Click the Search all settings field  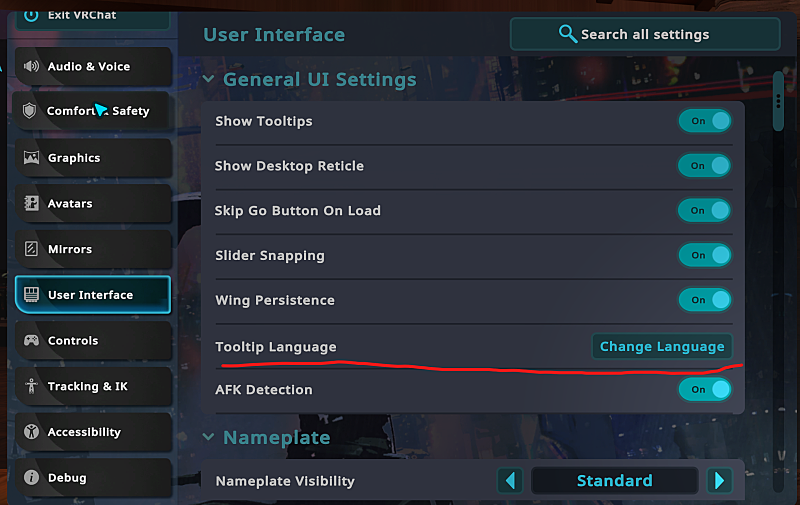(x=644, y=34)
